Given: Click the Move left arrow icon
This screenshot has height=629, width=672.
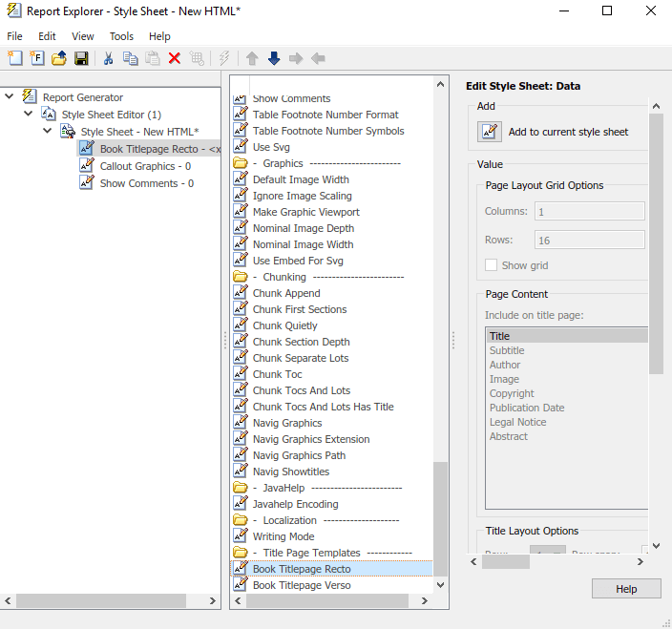Looking at the screenshot, I should [x=318, y=58].
